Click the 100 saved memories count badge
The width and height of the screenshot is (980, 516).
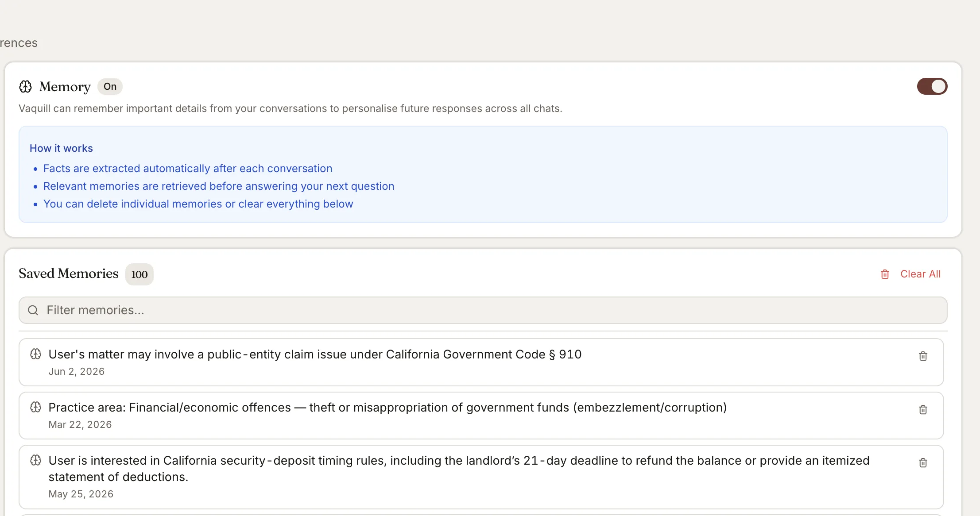click(x=139, y=274)
